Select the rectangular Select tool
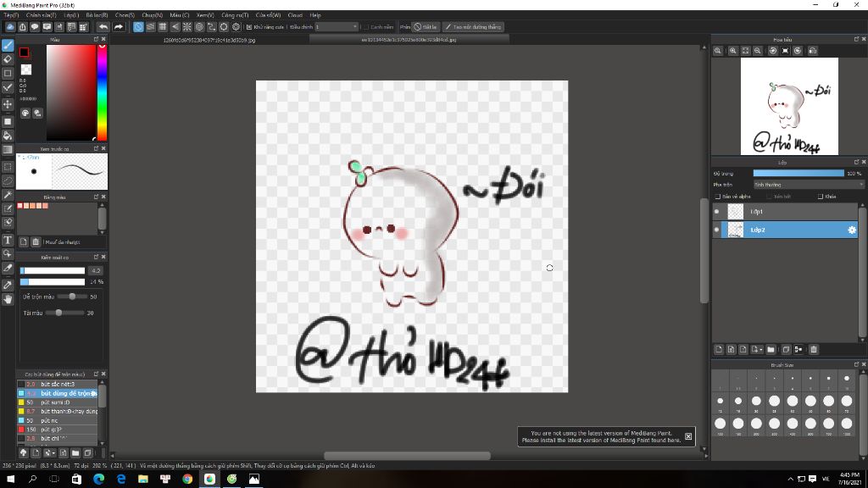The width and height of the screenshot is (868, 488). [x=8, y=167]
